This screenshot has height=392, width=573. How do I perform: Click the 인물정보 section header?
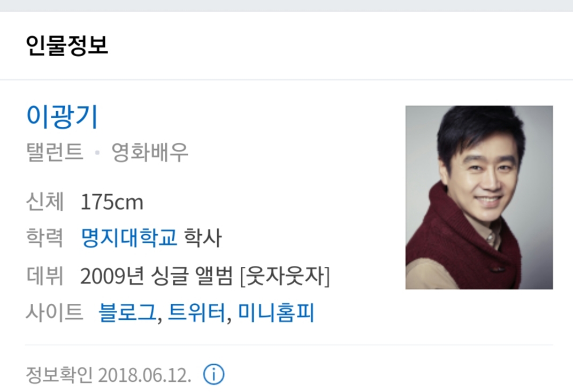tap(67, 45)
